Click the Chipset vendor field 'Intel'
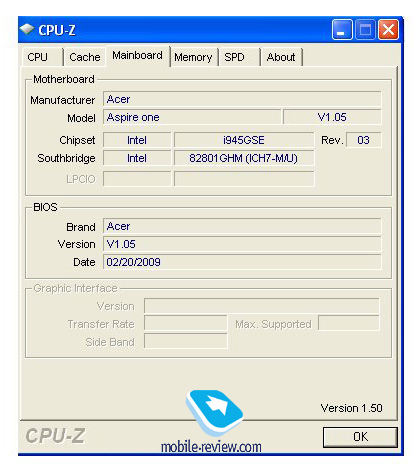Viewport: 413px width, 467px height. 137,140
